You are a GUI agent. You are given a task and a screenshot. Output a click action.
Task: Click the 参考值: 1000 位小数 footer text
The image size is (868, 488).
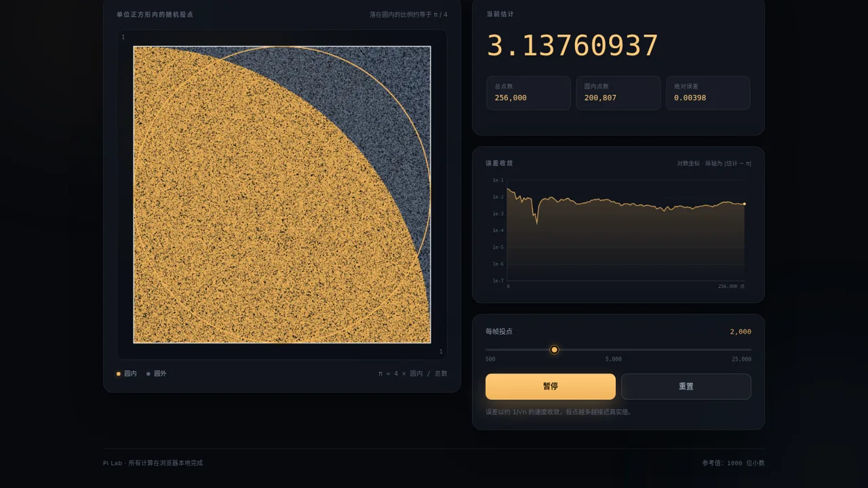tap(733, 464)
